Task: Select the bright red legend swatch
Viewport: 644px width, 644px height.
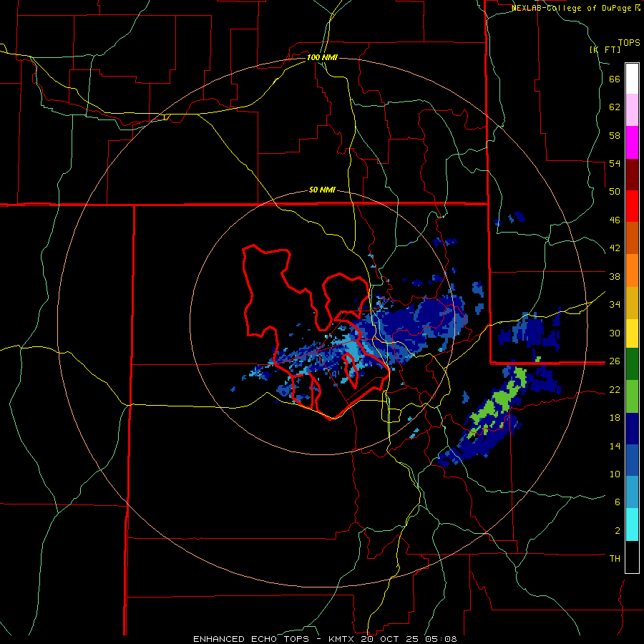Action: coord(632,206)
